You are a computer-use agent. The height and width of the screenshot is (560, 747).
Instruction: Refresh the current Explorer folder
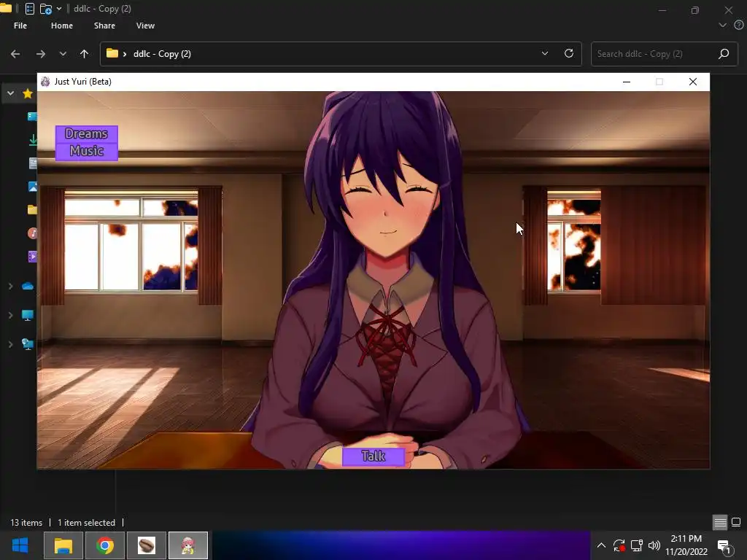pos(569,53)
